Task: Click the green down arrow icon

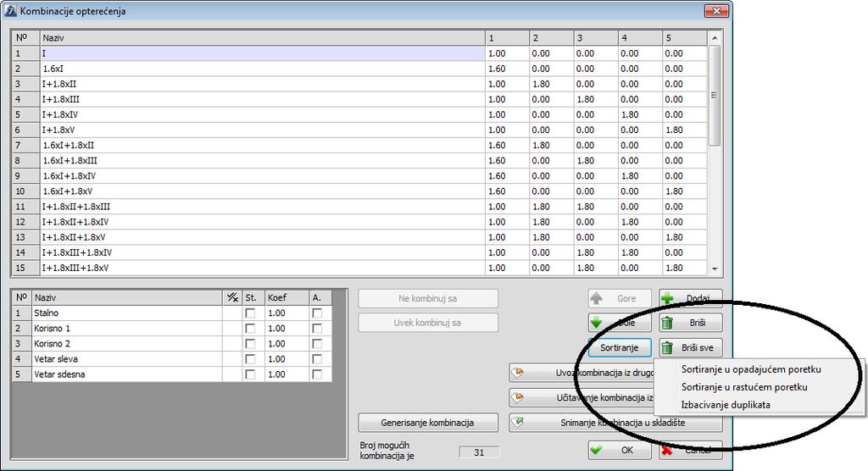Action: (x=596, y=323)
